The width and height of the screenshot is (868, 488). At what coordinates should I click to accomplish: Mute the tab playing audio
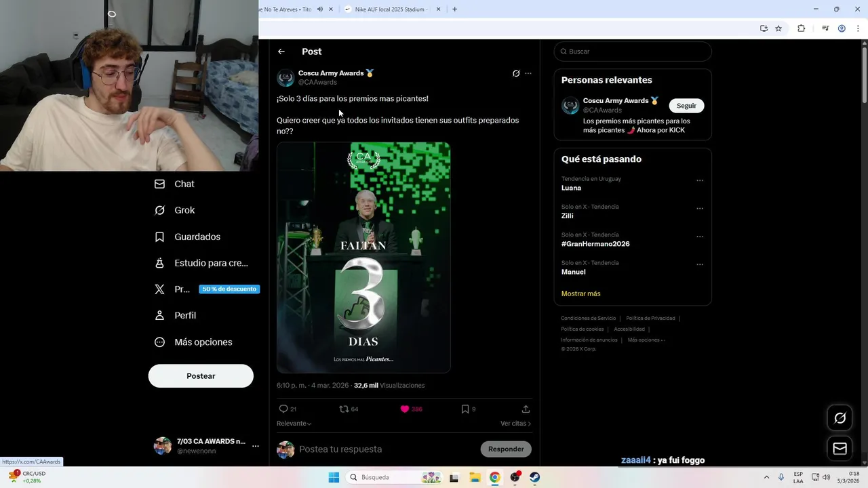(320, 9)
